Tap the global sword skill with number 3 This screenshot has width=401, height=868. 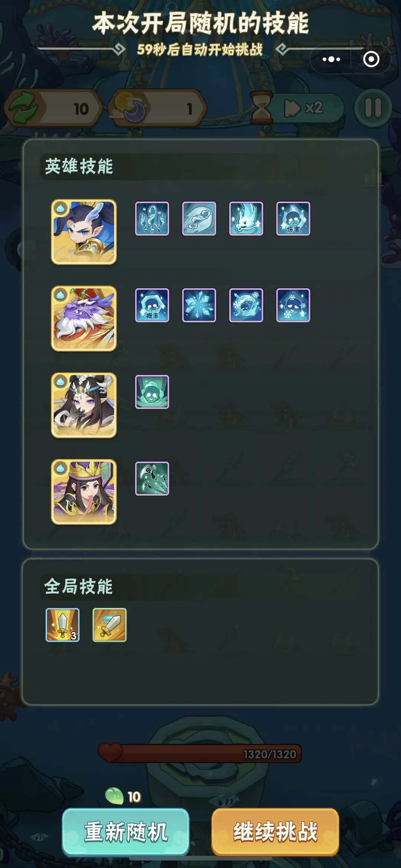[x=62, y=625]
